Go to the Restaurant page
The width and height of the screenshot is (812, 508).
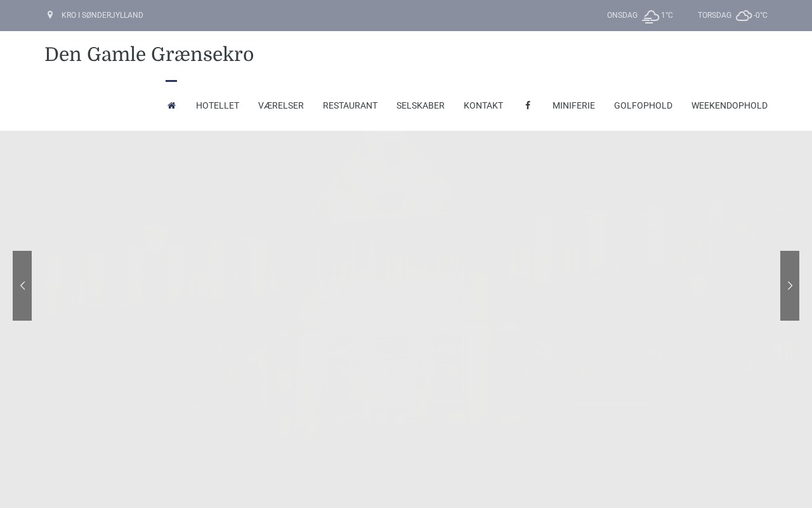pos(350,105)
